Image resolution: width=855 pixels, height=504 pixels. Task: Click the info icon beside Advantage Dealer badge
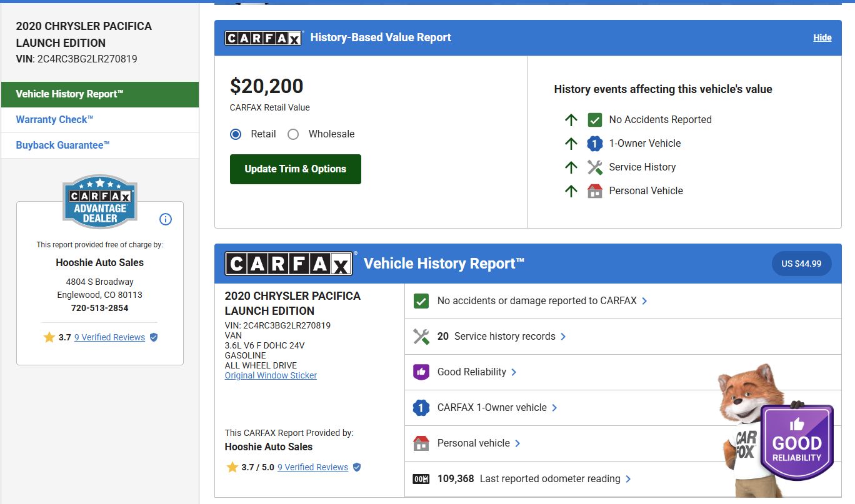[166, 219]
